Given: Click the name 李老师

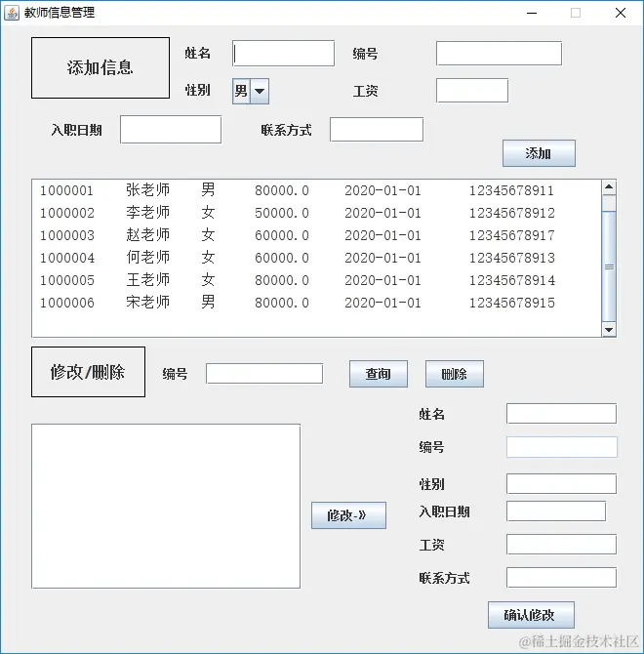Looking at the screenshot, I should pyautogui.click(x=148, y=213).
